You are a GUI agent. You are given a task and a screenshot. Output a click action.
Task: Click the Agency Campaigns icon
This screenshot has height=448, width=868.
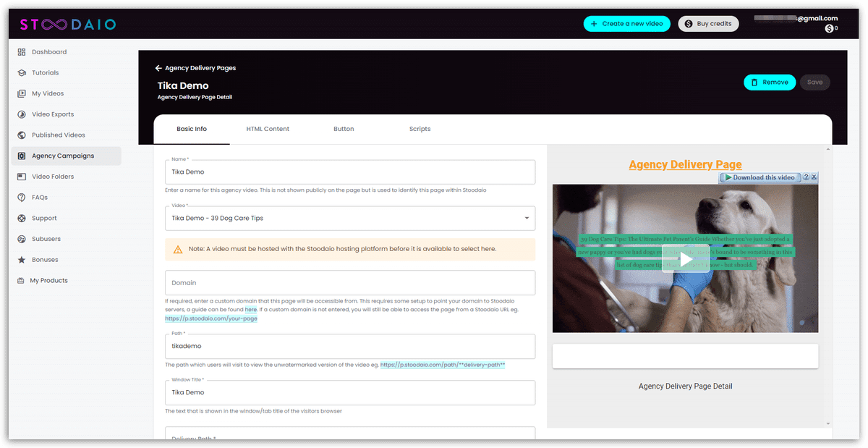point(22,156)
